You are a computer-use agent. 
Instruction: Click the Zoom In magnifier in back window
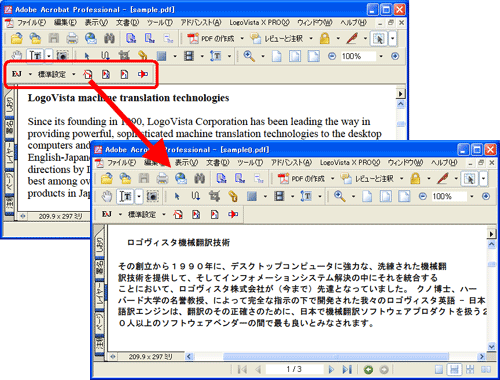249,56
